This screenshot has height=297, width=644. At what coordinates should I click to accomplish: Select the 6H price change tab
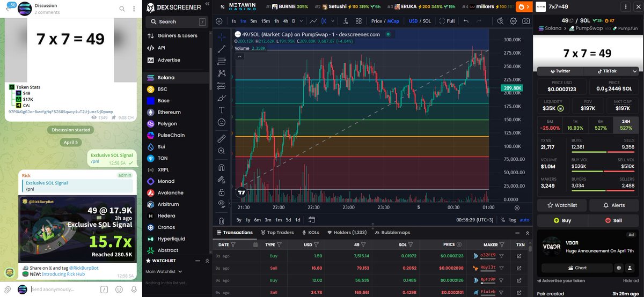coord(601,125)
